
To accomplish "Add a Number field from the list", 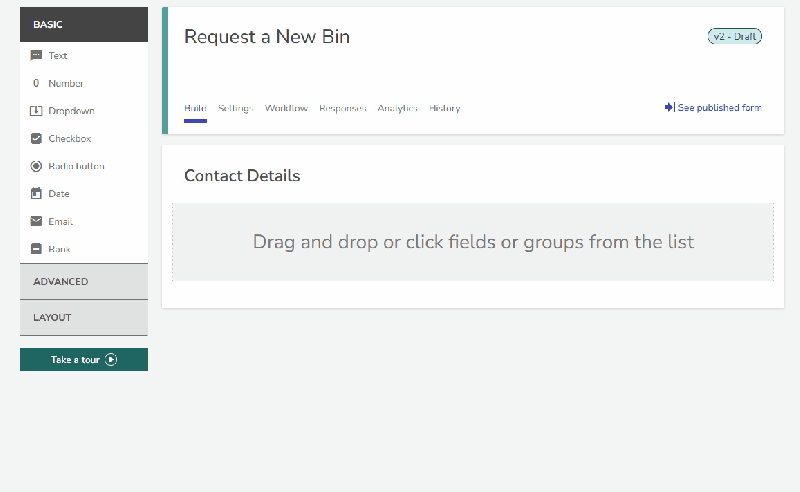I will tap(84, 83).
